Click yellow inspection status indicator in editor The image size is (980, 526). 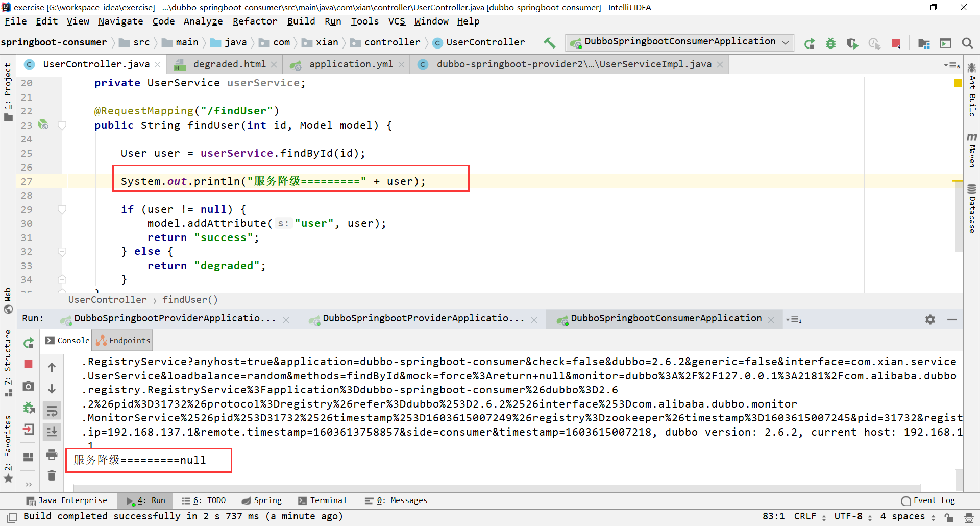coord(958,83)
